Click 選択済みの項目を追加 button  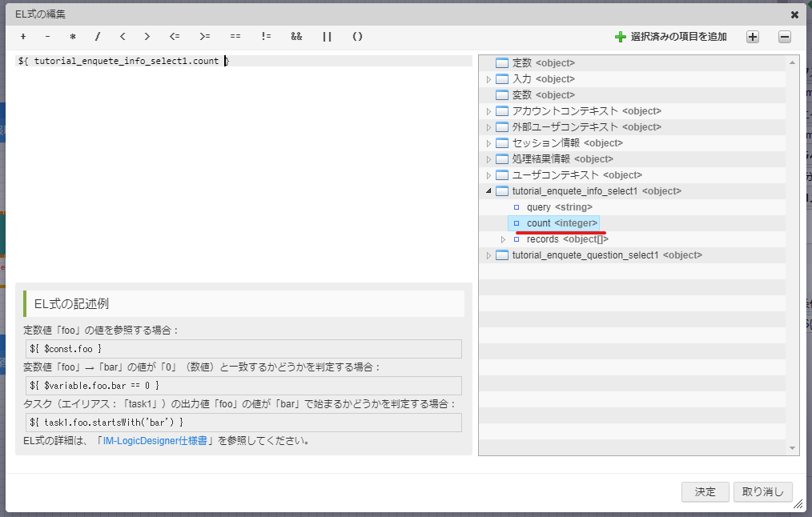[670, 37]
